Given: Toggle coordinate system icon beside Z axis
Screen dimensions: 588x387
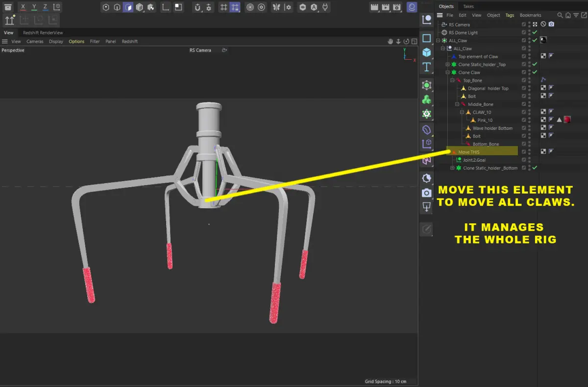Looking at the screenshot, I should (x=57, y=7).
